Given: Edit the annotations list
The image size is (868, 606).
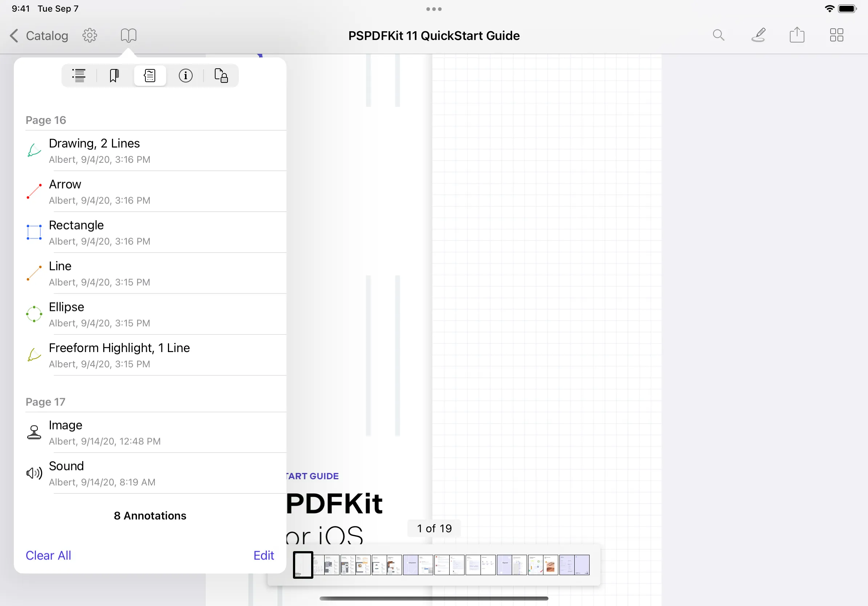Looking at the screenshot, I should [264, 555].
